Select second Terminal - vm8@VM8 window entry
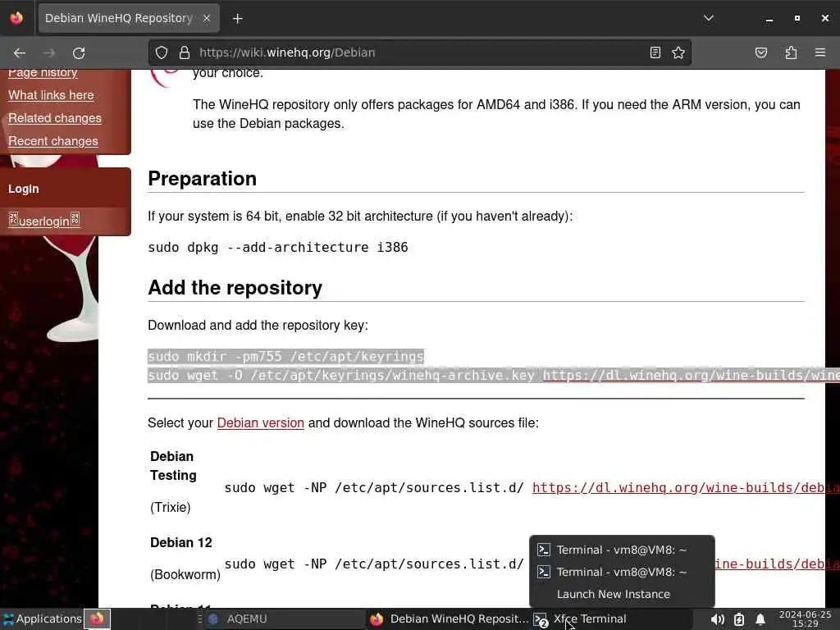This screenshot has width=840, height=630. (622, 572)
